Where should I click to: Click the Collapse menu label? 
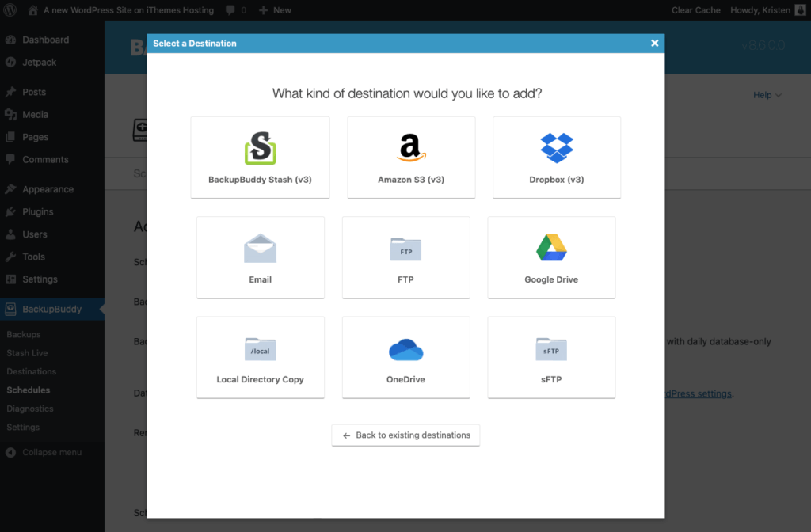click(x=52, y=452)
